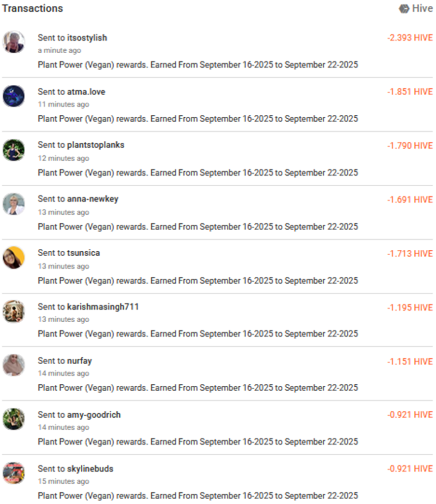Click the nurfay username link
The height and width of the screenshot is (504, 436).
[x=79, y=361]
